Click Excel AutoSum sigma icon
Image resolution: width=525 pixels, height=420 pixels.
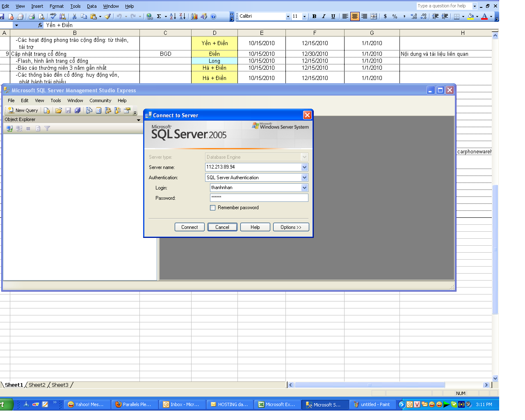tap(159, 16)
